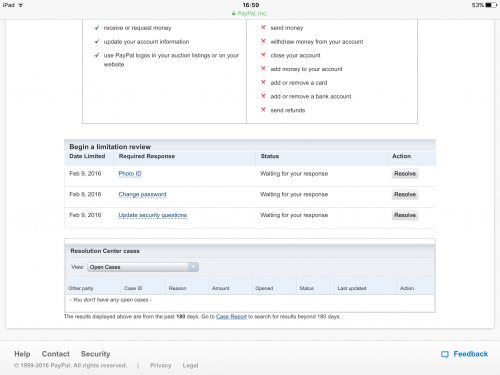Open the Open Cases view dropdown

143,267
